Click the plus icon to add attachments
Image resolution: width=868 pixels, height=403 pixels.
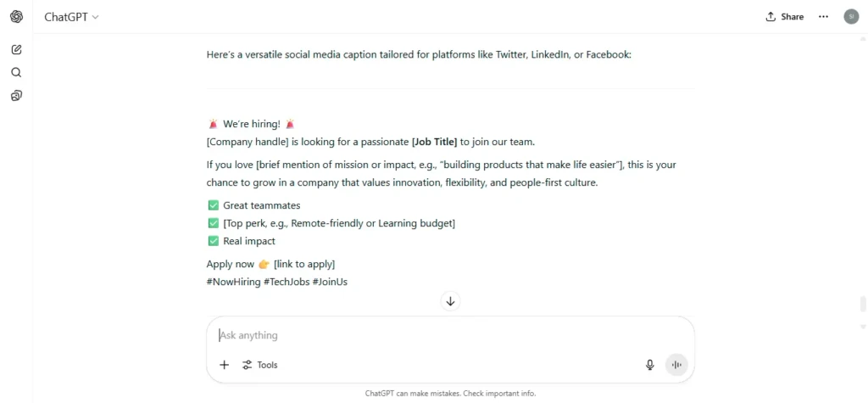coord(224,365)
